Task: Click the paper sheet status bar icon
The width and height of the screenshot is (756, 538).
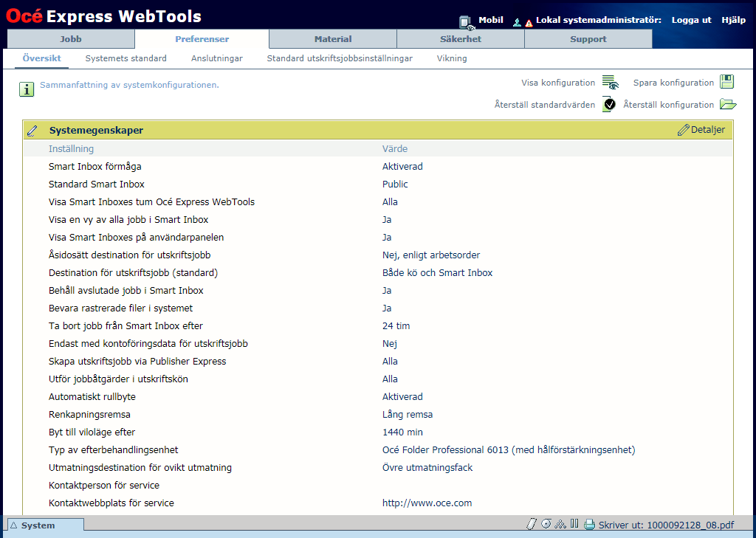Action: pyautogui.click(x=532, y=524)
